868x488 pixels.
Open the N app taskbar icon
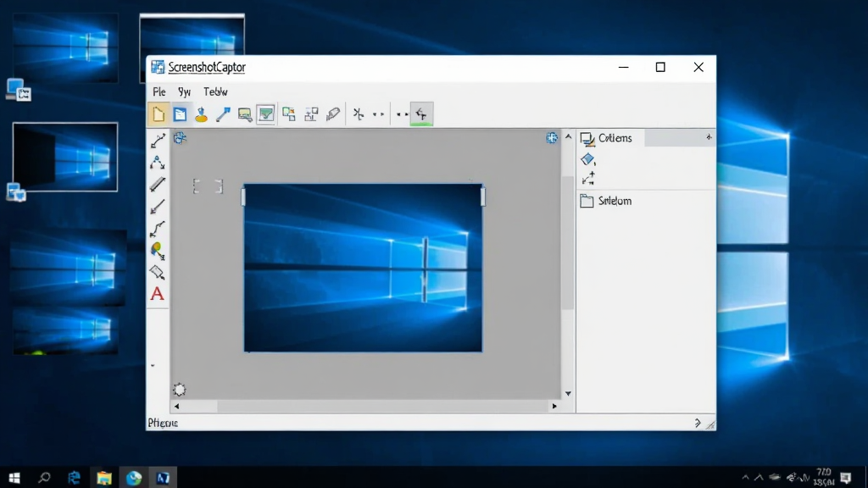163,478
